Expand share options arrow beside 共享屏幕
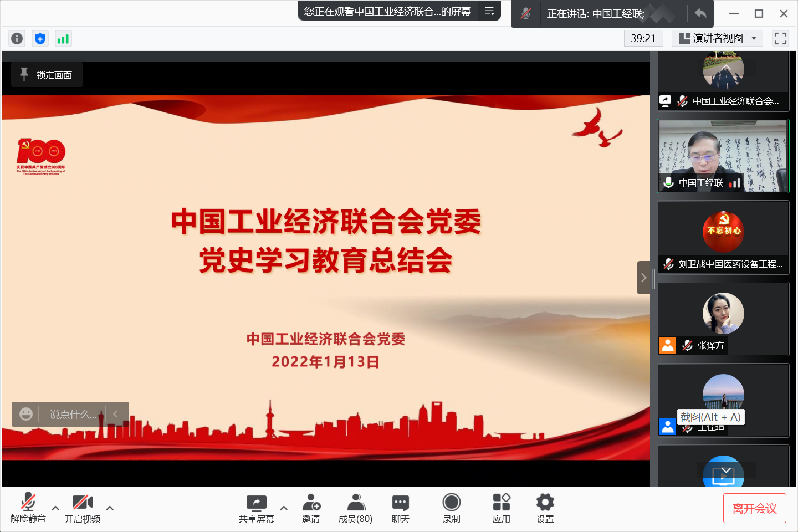The width and height of the screenshot is (798, 532). (x=284, y=508)
